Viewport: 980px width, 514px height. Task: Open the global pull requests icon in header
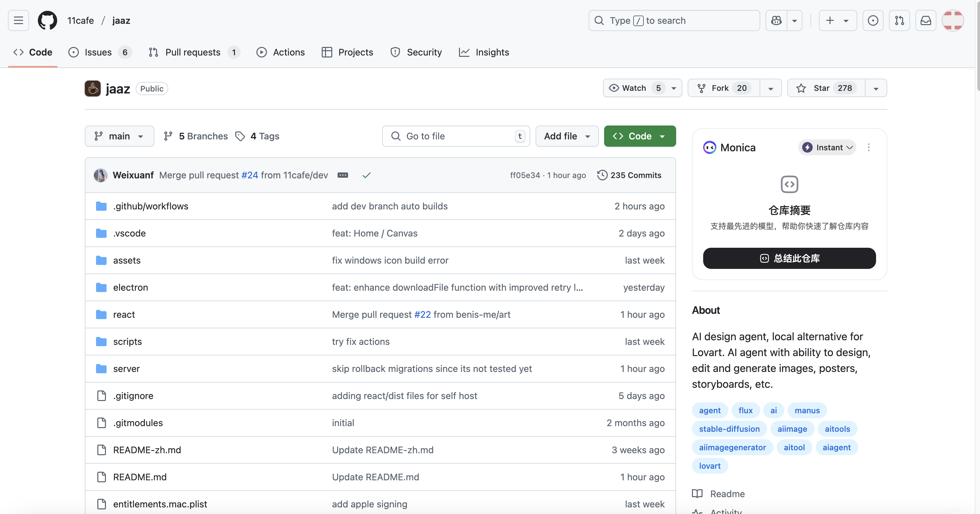pyautogui.click(x=899, y=20)
